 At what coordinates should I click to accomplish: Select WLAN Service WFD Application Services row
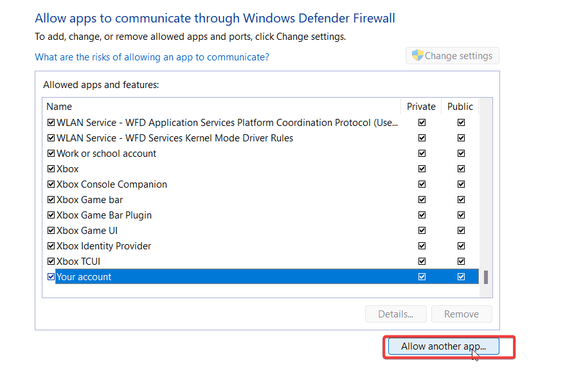[263, 123]
